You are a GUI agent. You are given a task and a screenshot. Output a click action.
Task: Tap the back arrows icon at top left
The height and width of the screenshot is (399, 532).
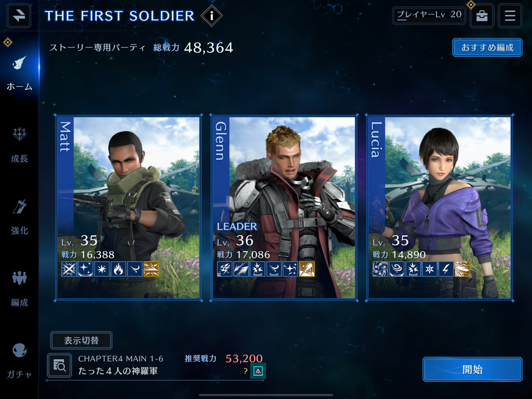point(19,16)
